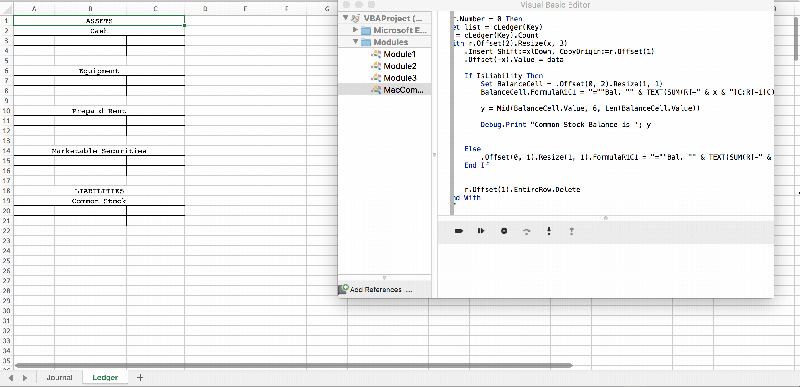
Task: Click the spreadsheet horizontal scrollbar
Action: [293, 365]
